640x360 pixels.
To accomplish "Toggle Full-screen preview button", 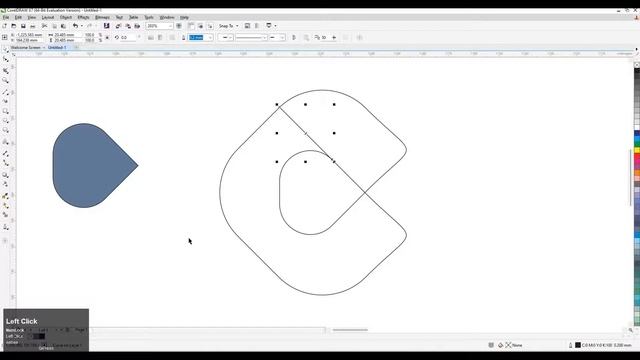I will 179,26.
